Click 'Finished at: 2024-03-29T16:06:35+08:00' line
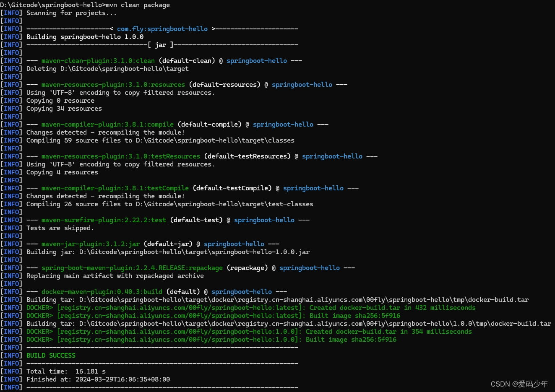The height and width of the screenshot is (392, 555). tap(98, 379)
